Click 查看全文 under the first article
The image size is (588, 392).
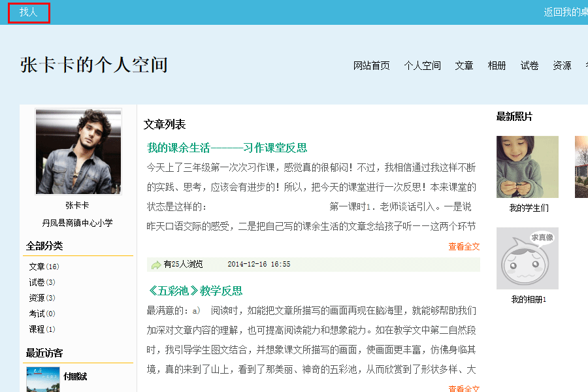464,246
